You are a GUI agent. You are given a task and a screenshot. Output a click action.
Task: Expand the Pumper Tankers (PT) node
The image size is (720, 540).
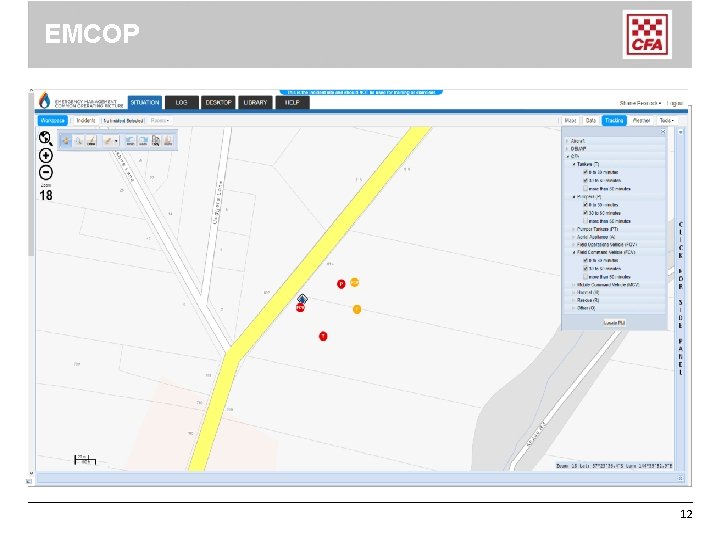click(574, 229)
